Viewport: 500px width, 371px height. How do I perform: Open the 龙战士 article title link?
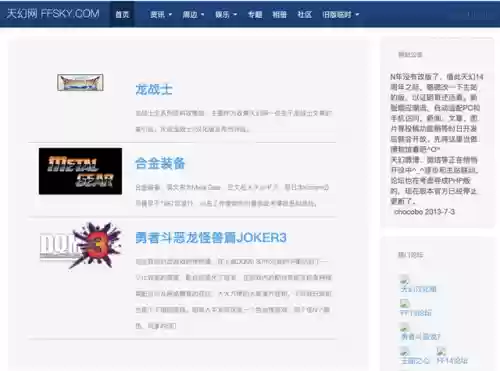point(154,89)
